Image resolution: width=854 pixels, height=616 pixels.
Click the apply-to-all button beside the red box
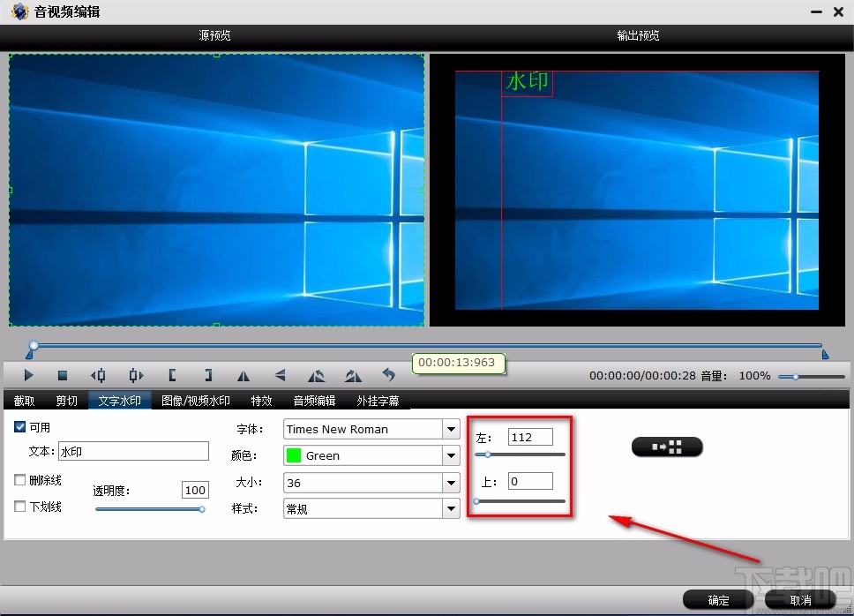tap(666, 447)
